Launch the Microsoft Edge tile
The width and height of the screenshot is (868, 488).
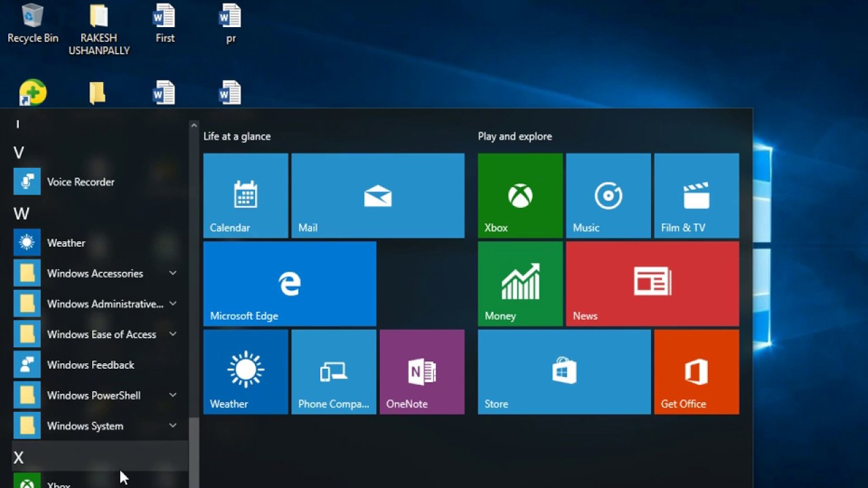[290, 283]
